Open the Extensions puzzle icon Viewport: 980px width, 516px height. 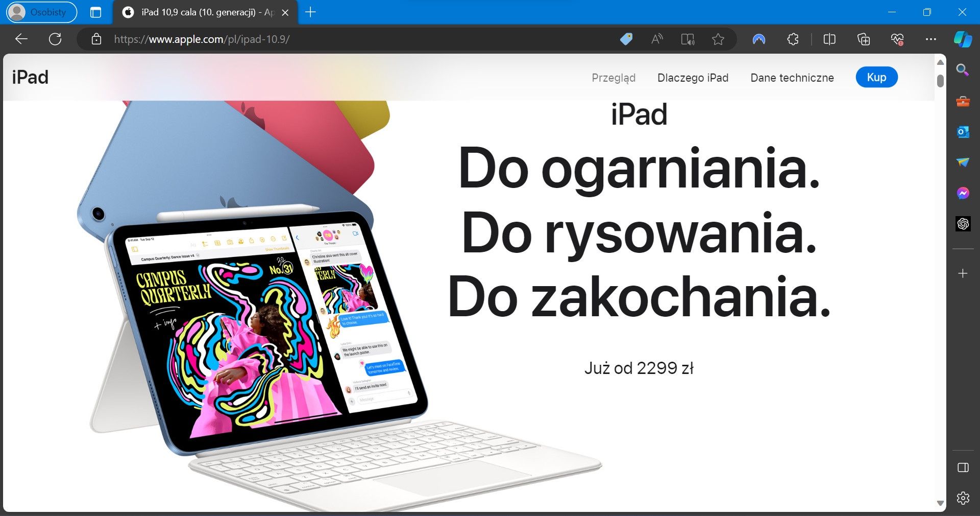pos(793,39)
